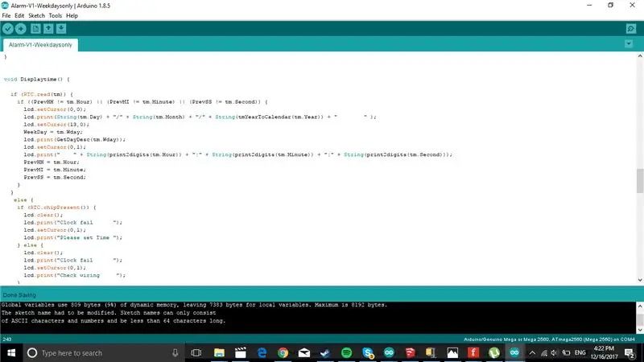644x362 pixels.
Task: Click the 'Type here to search' box
Action: point(104,353)
